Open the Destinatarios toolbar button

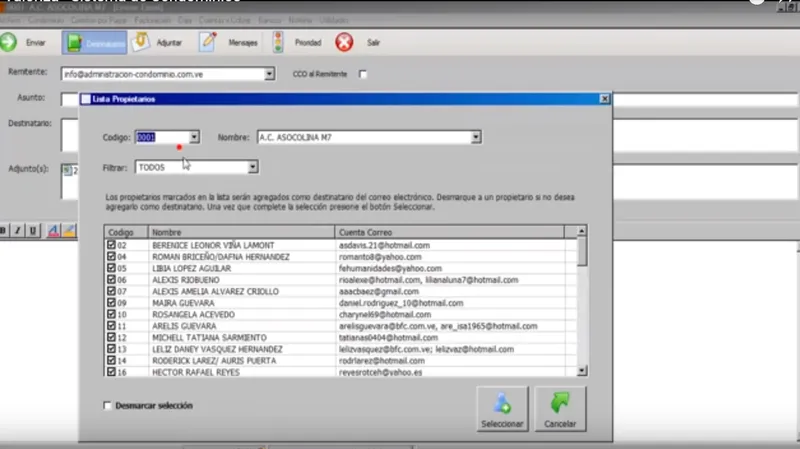[x=94, y=43]
